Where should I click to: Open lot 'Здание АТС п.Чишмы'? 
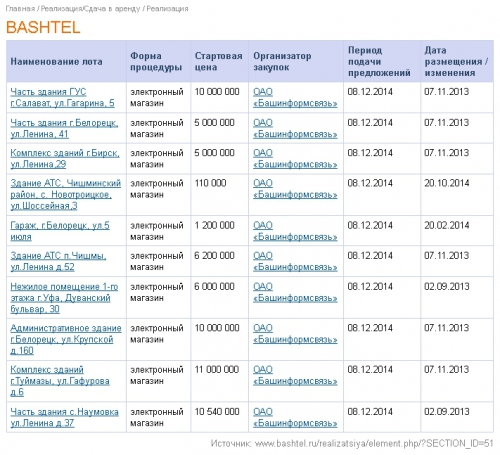pyautogui.click(x=58, y=262)
